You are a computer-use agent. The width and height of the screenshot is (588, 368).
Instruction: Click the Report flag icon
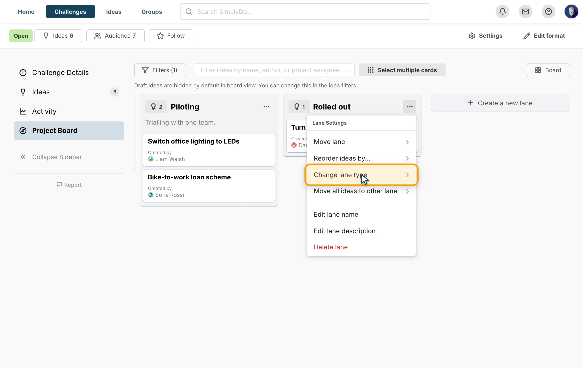pyautogui.click(x=59, y=185)
